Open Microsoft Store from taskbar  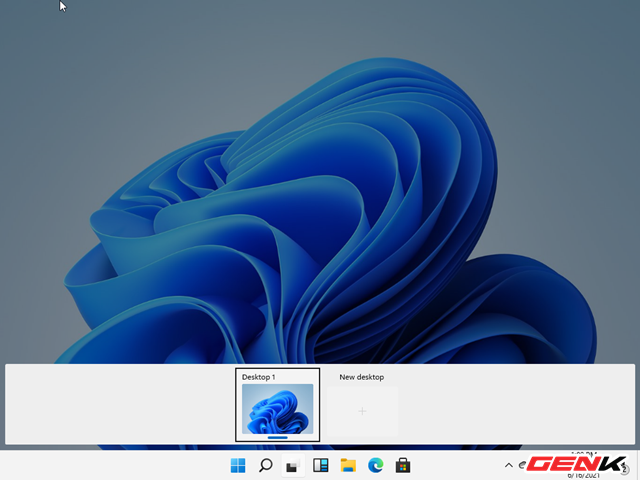403,465
